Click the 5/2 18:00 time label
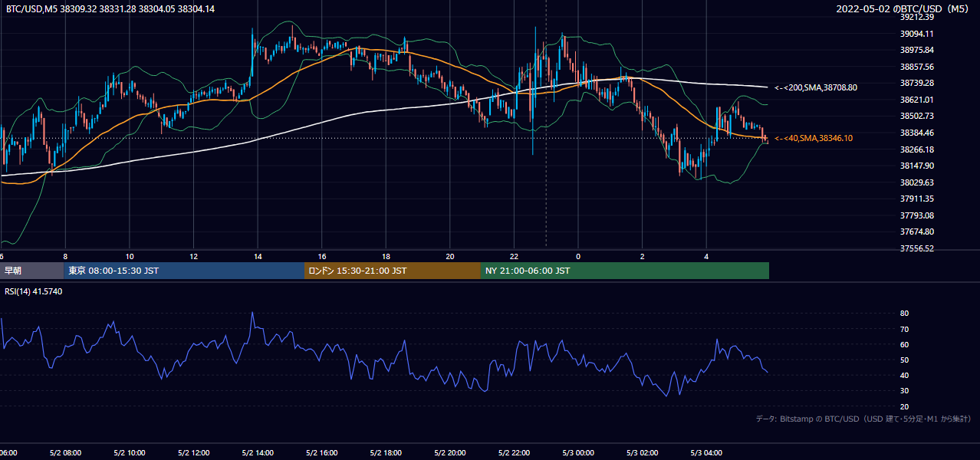Viewport: 980px width, 460px height. point(386,453)
